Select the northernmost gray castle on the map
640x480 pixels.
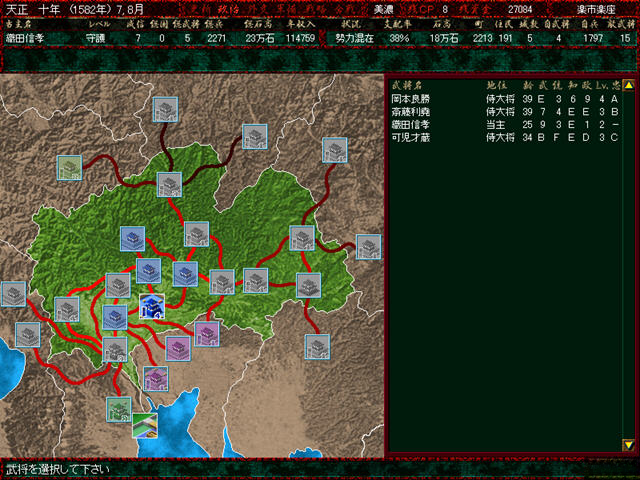[x=166, y=109]
